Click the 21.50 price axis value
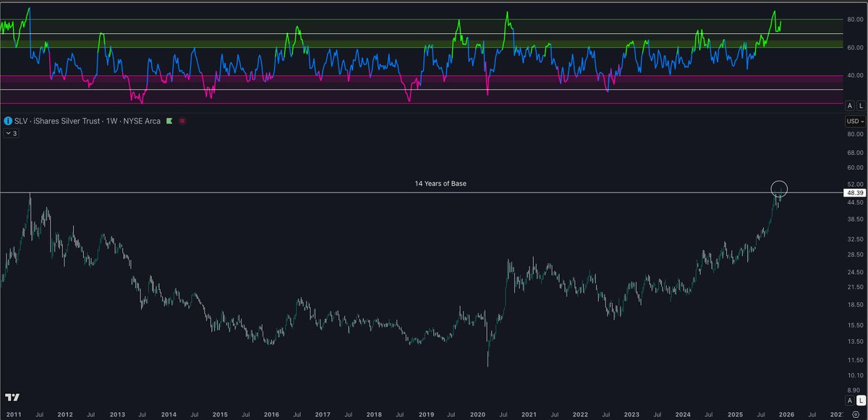This screenshot has width=868, height=420. coord(854,288)
